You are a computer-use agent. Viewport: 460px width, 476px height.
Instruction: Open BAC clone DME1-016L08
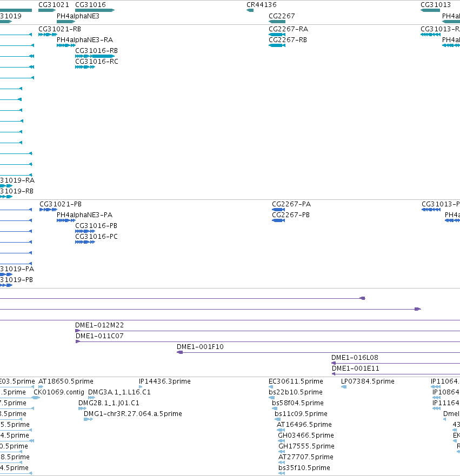click(355, 358)
